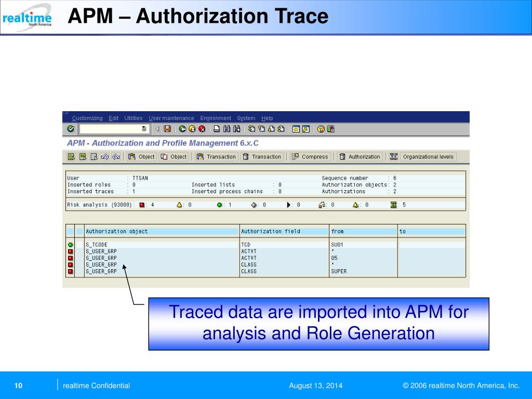
Task: Click green circle icon in Risk analysis
Action: pyautogui.click(x=220, y=205)
